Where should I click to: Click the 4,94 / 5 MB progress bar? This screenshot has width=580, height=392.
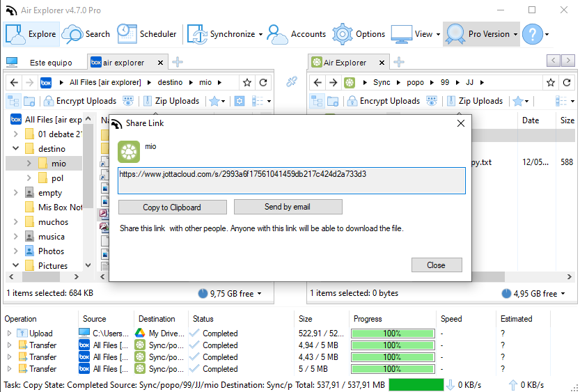pyautogui.click(x=393, y=345)
